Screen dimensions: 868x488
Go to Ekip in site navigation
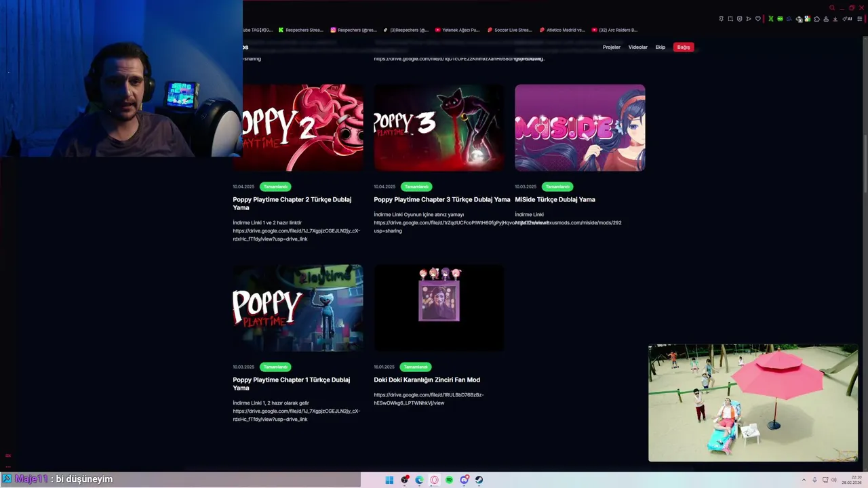tap(660, 47)
